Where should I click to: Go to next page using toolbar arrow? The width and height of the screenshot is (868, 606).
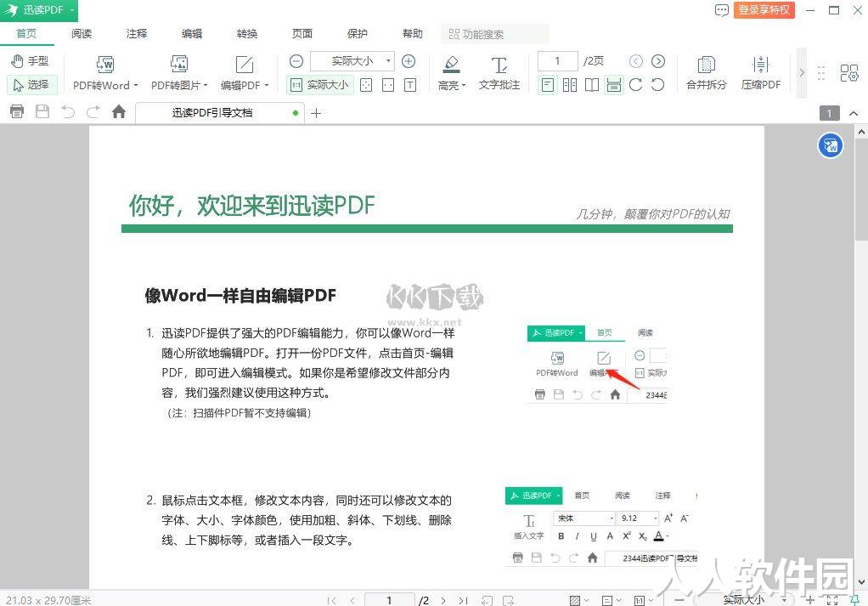(658, 61)
